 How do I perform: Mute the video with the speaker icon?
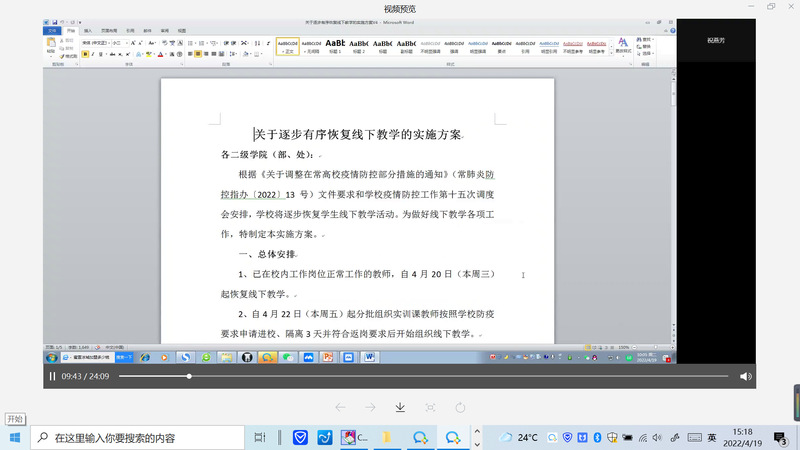click(x=745, y=377)
